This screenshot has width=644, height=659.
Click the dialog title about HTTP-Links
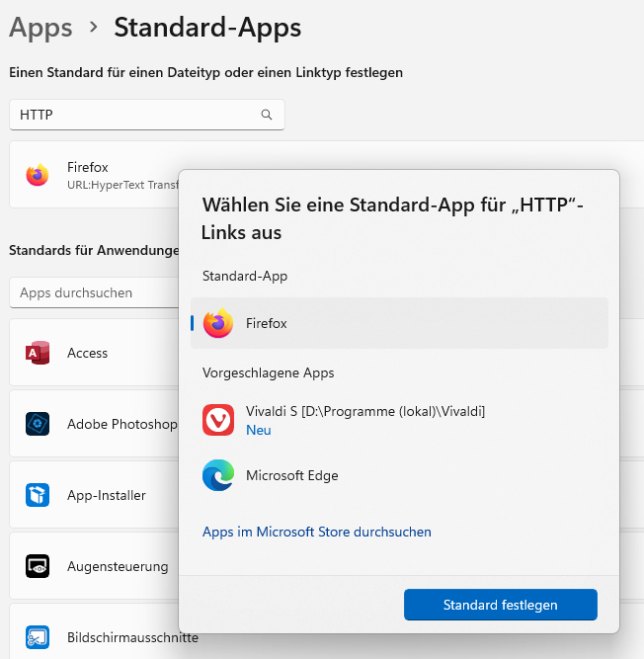[x=392, y=218]
